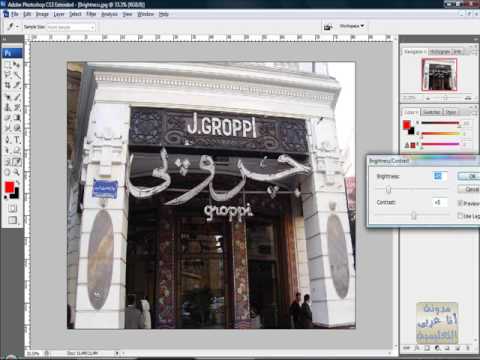Image resolution: width=480 pixels, height=360 pixels.
Task: Open the Analysis menu
Action: click(109, 14)
